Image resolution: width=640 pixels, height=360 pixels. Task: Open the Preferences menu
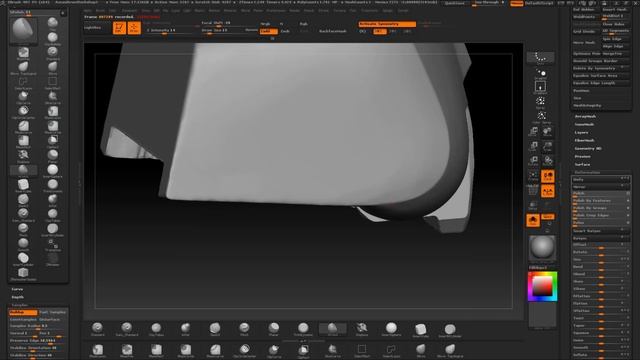pyautogui.click(x=276, y=10)
